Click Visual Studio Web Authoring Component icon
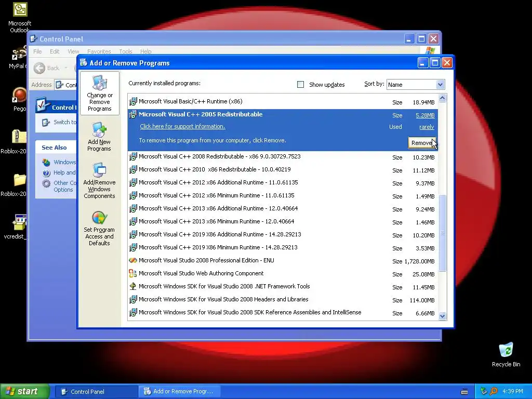 [133, 273]
